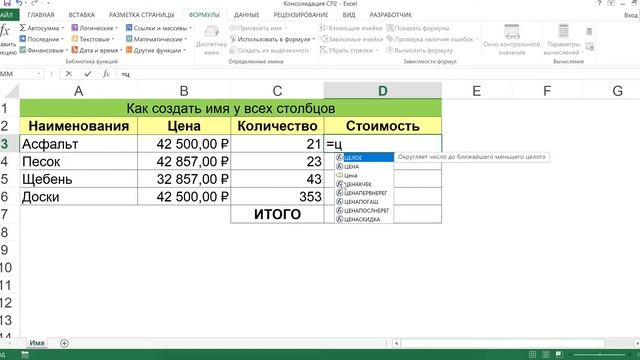The width and height of the screenshot is (640, 360).
Task: Select column A header
Action: [79, 91]
